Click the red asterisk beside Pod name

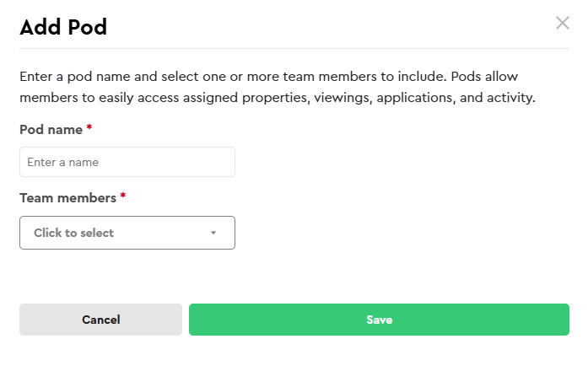point(89,127)
